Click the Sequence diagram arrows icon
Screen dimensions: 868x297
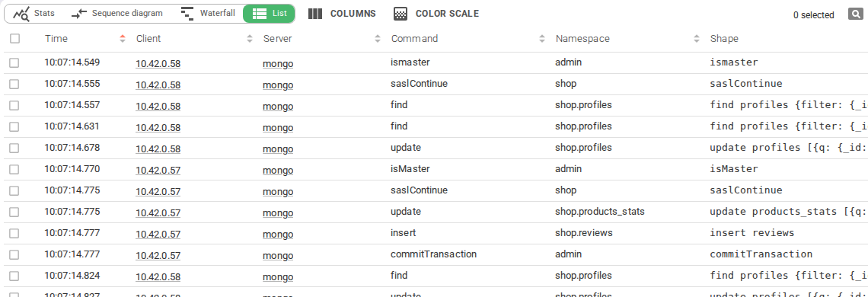79,13
